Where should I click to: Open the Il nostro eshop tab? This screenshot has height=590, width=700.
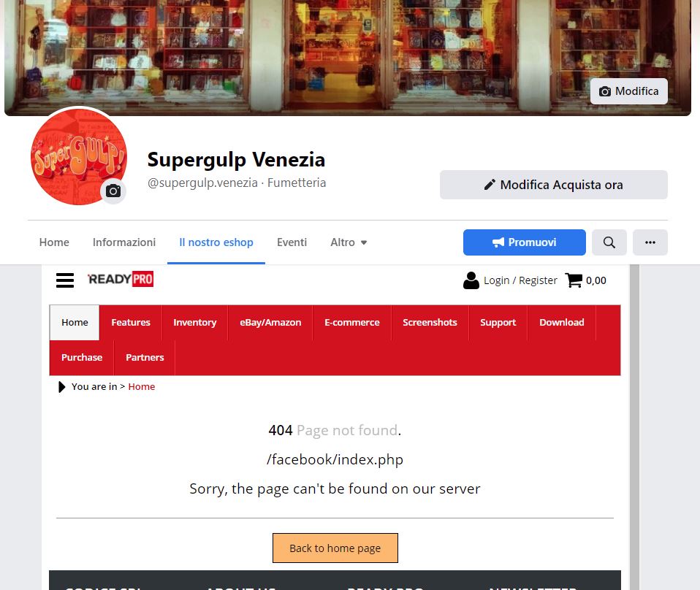216,242
